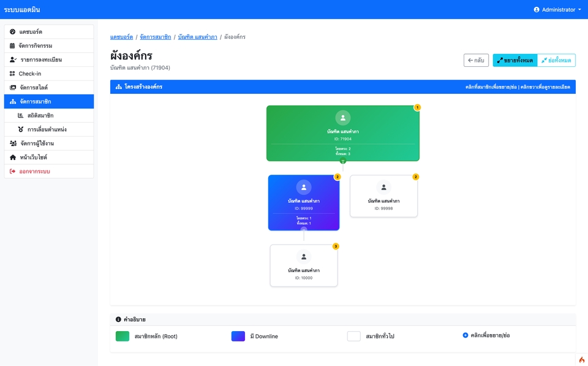The image size is (588, 366).
Task: Click the chart icon for สถิติสมาชิก
Action: click(x=21, y=115)
